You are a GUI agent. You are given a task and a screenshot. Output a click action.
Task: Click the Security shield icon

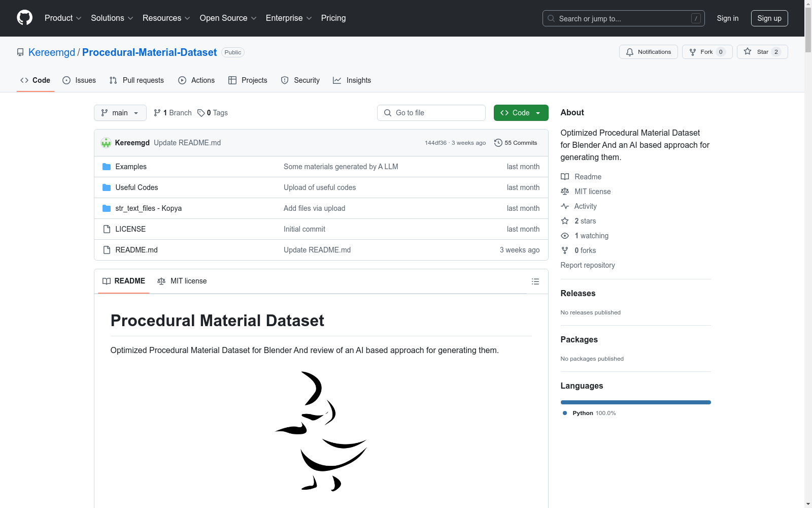click(285, 80)
